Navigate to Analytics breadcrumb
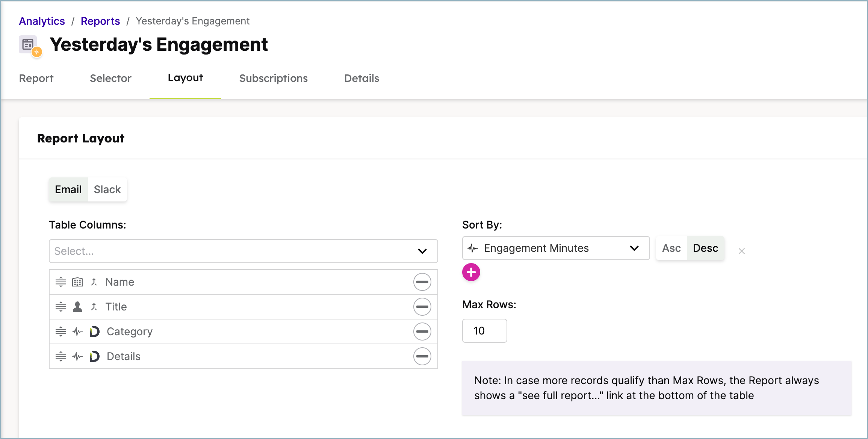868x439 pixels. (42, 21)
